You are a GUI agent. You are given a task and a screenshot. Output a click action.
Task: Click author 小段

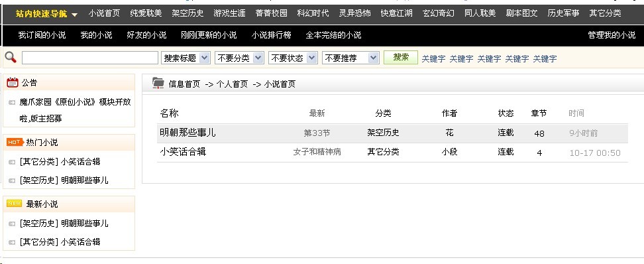(x=449, y=152)
